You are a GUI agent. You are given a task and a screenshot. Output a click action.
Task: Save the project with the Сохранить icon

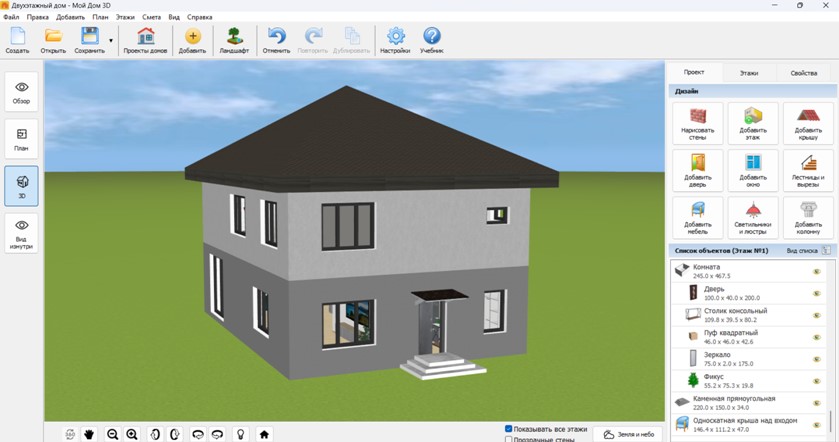tap(89, 40)
